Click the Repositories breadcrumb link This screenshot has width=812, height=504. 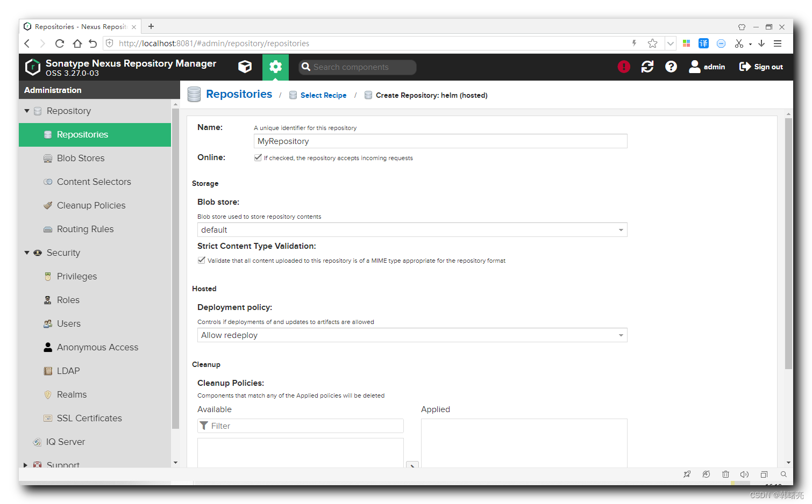239,94
